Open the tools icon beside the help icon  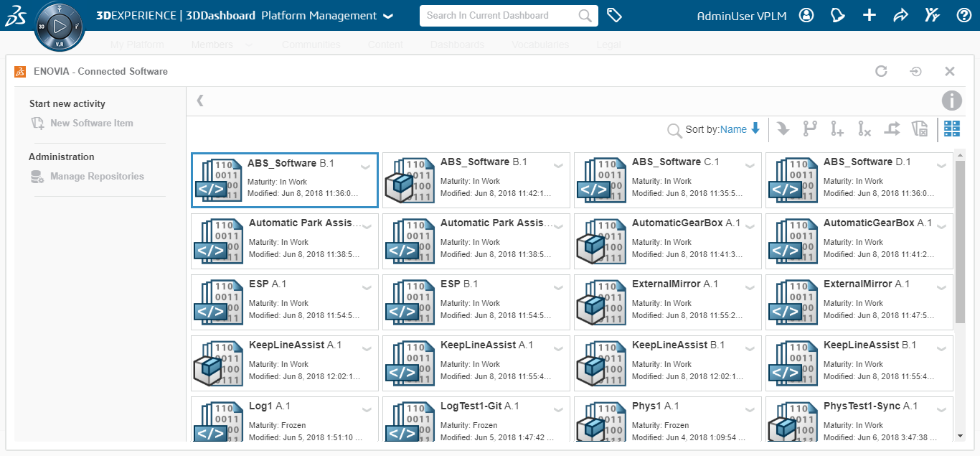click(932, 15)
